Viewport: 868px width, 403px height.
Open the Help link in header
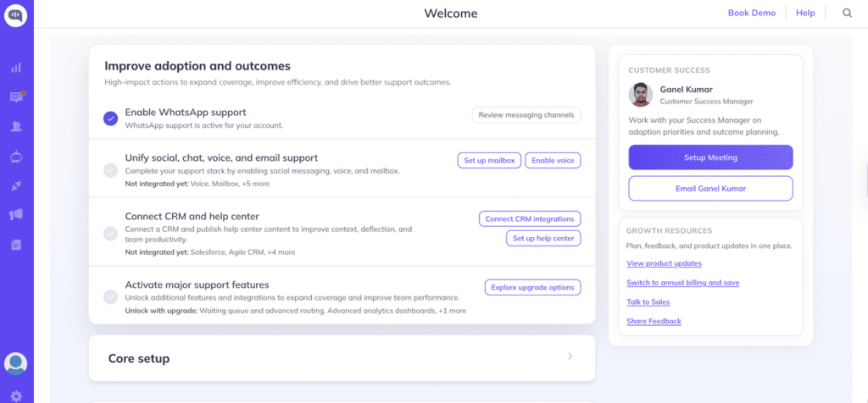coord(805,13)
